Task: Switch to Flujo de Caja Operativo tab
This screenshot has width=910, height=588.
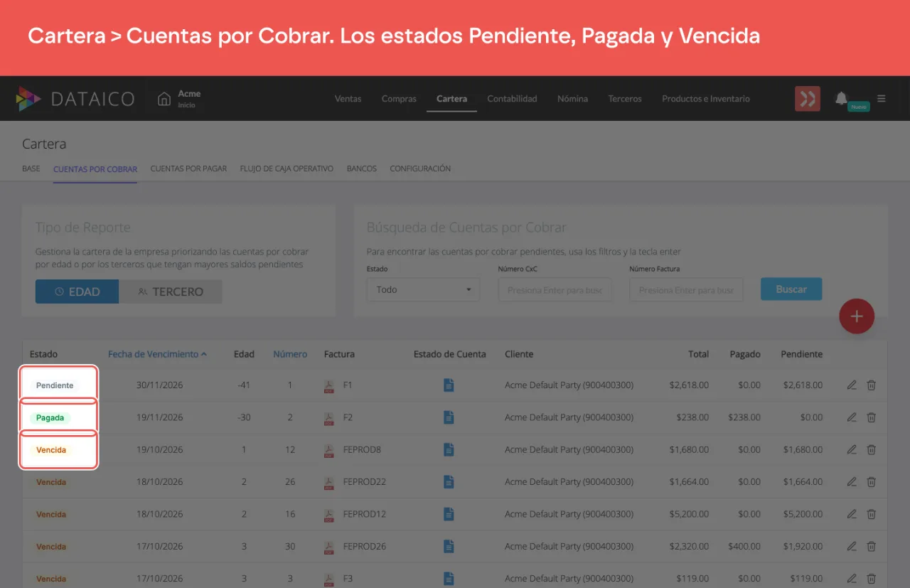Action: point(287,169)
